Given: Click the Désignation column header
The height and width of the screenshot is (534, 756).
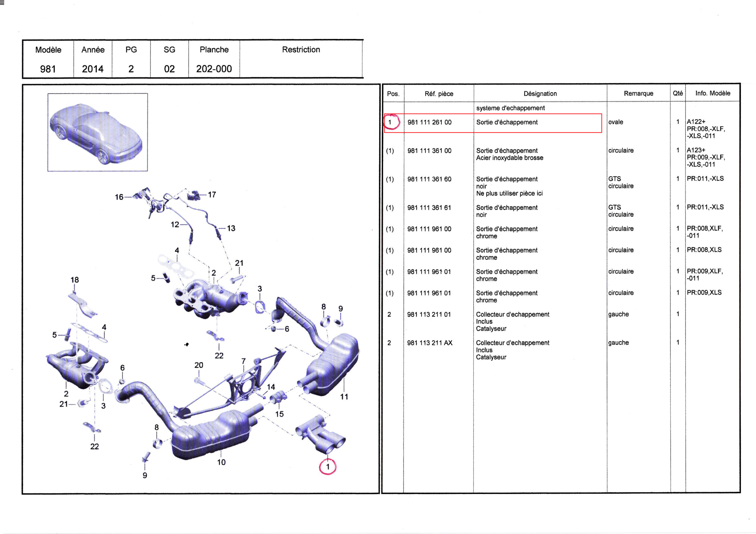Looking at the screenshot, I should pyautogui.click(x=540, y=94).
